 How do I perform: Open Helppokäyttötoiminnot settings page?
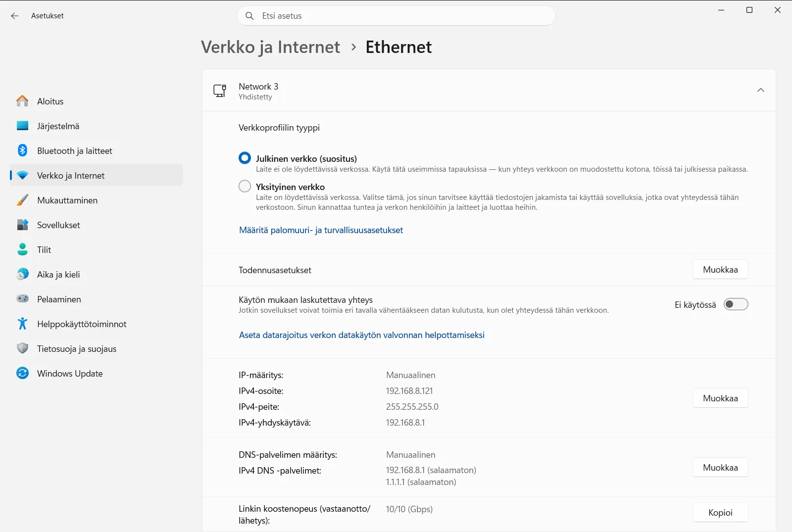click(96, 324)
